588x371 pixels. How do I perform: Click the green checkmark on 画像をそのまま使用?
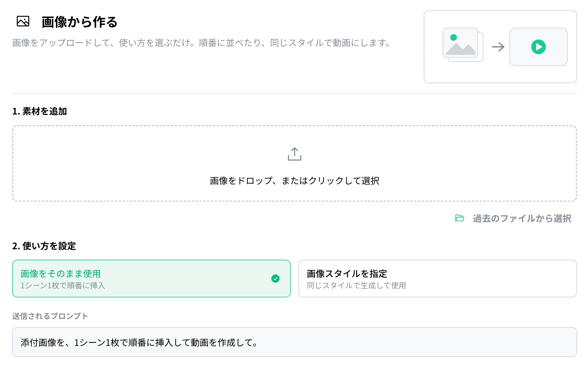pyautogui.click(x=275, y=278)
